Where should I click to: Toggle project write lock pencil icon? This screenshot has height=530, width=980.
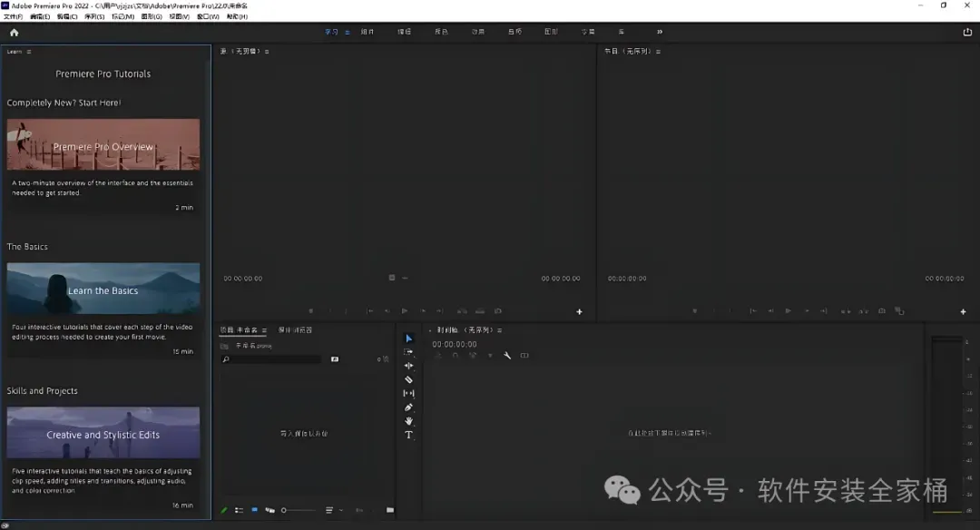(x=224, y=510)
